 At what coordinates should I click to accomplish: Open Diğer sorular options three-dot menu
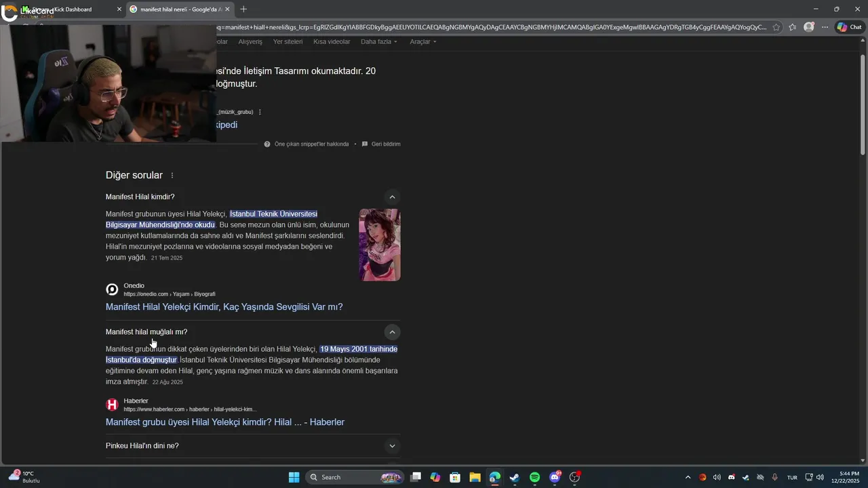coord(172,176)
